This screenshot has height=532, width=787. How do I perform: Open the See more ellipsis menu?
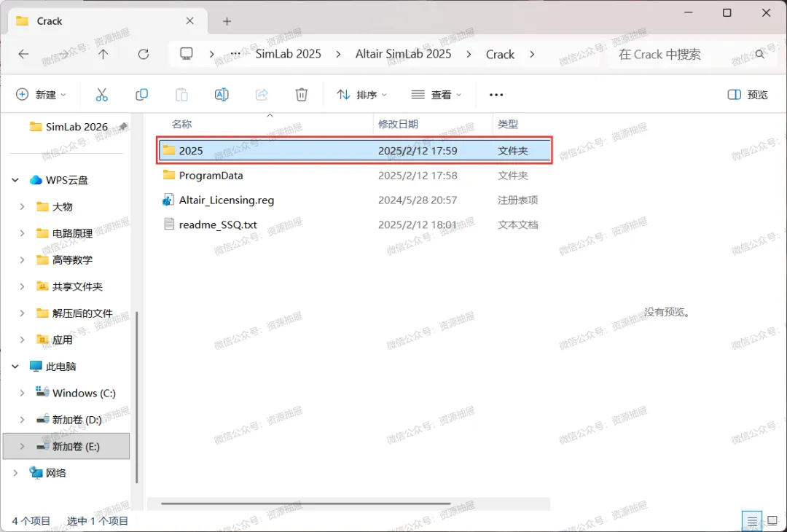496,95
